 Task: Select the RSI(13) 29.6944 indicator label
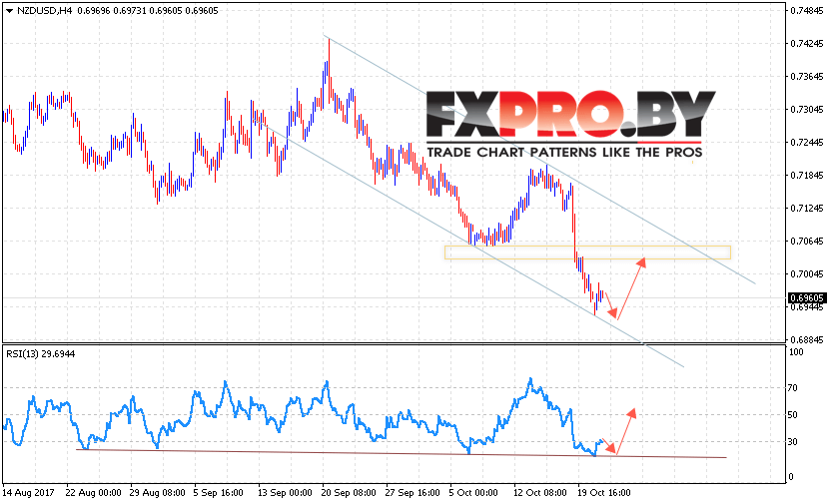pos(41,354)
